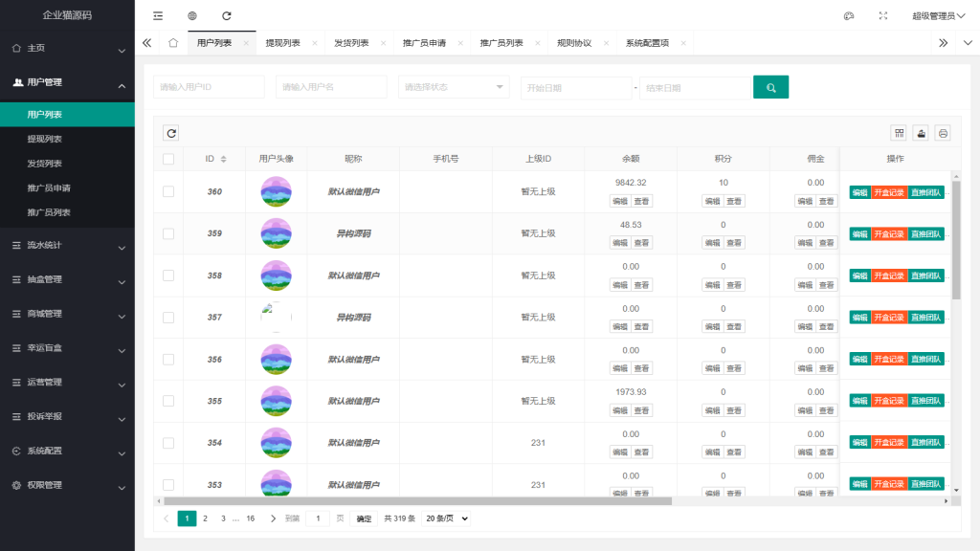The image size is (980, 551).
Task: Open the column filter icon above table
Action: click(x=899, y=133)
